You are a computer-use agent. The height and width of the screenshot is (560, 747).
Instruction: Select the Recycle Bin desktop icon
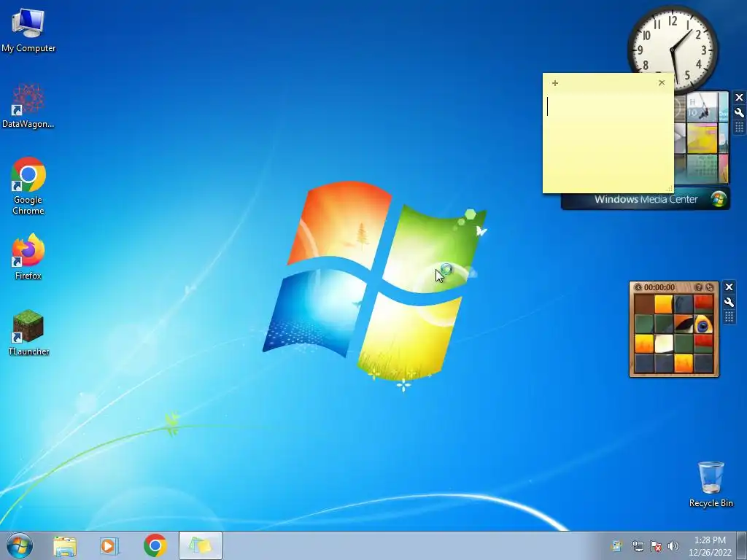pyautogui.click(x=711, y=484)
